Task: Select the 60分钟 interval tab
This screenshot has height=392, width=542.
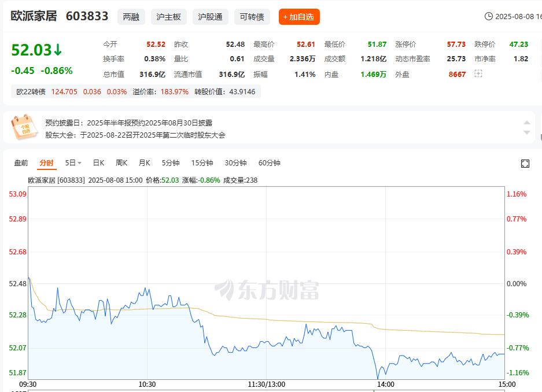Action: point(270,163)
